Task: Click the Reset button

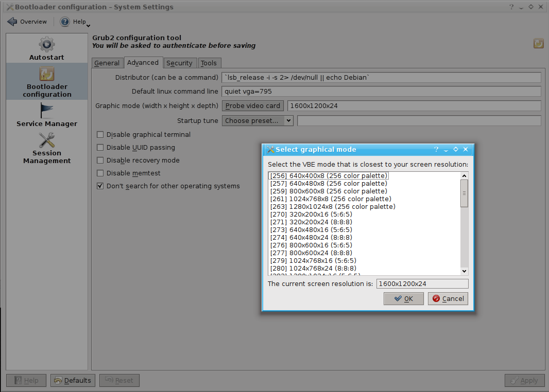Action: [x=119, y=381]
